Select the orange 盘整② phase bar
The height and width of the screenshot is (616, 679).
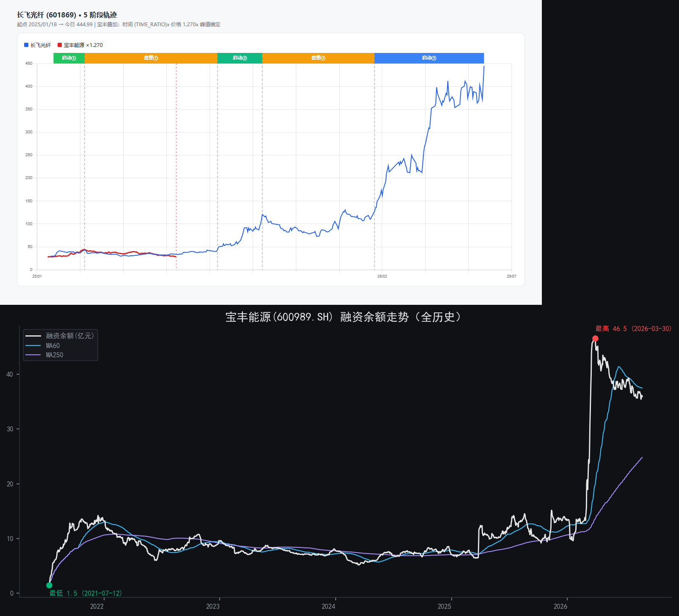coord(318,58)
